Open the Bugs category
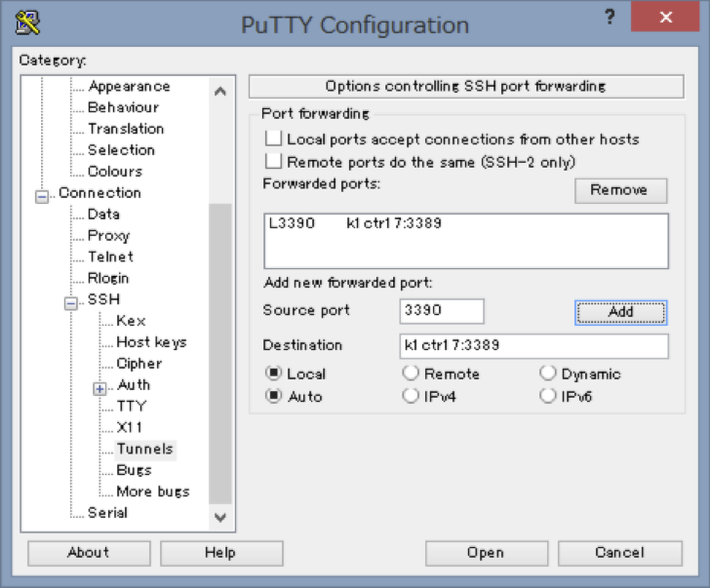Viewport: 710px width, 588px height. [x=134, y=470]
